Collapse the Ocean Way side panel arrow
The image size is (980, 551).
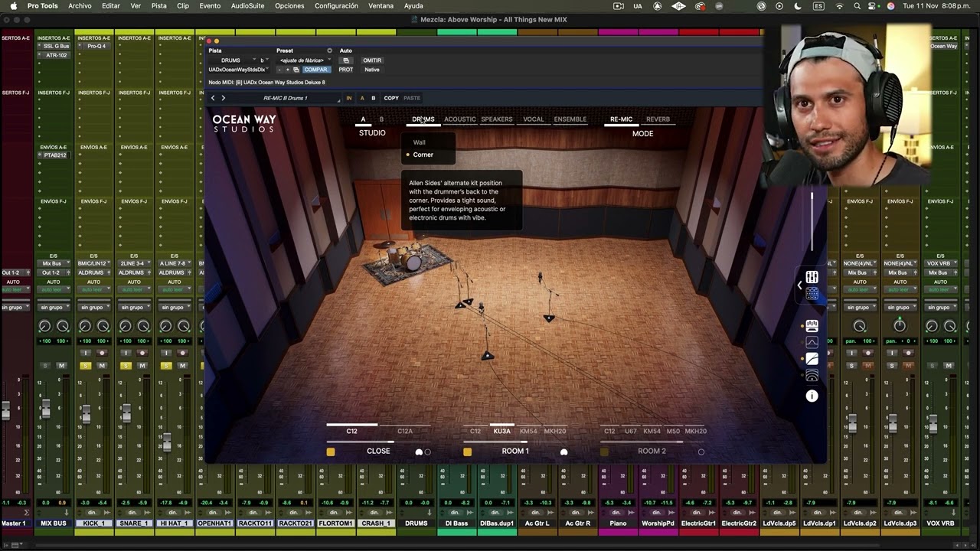799,285
